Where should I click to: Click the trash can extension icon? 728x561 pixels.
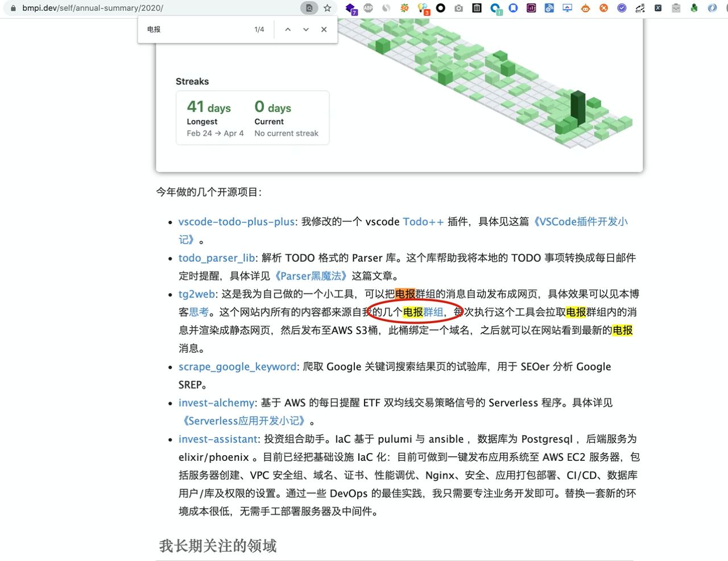[477, 8]
